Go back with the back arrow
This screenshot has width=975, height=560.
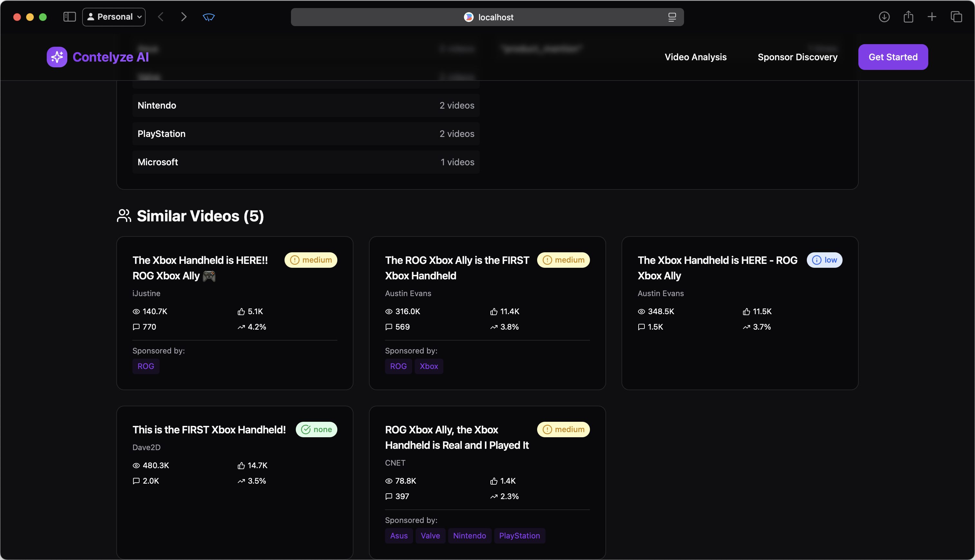tap(161, 17)
